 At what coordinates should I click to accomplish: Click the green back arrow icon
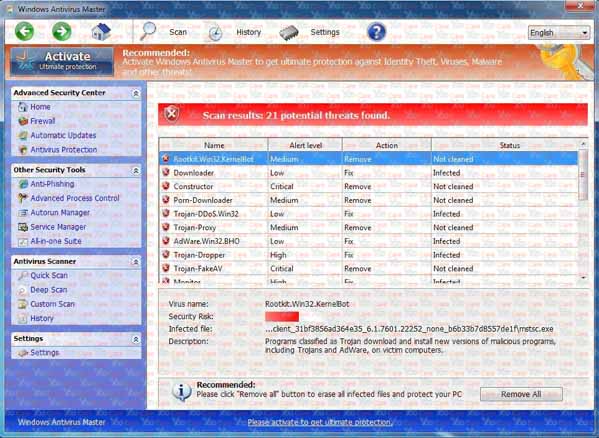(24, 31)
